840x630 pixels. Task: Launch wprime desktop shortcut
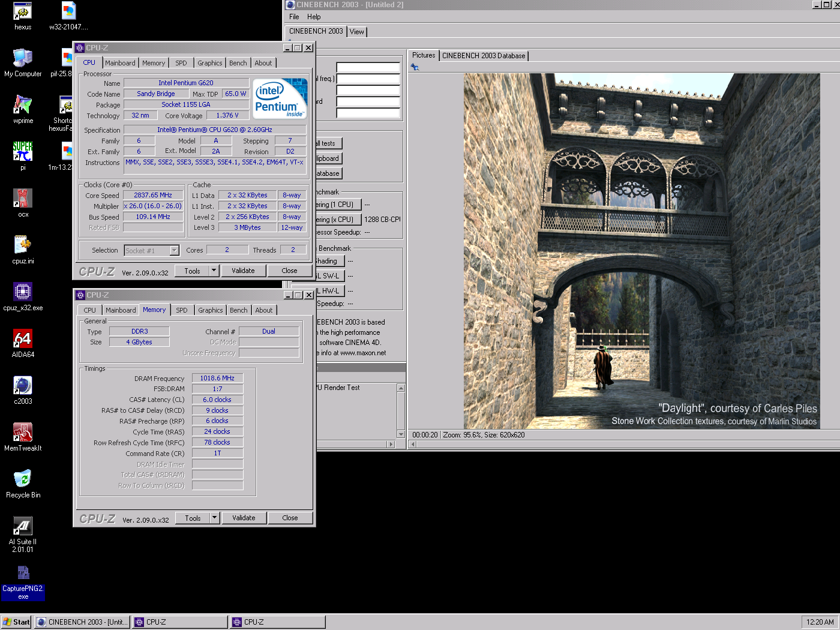click(23, 109)
